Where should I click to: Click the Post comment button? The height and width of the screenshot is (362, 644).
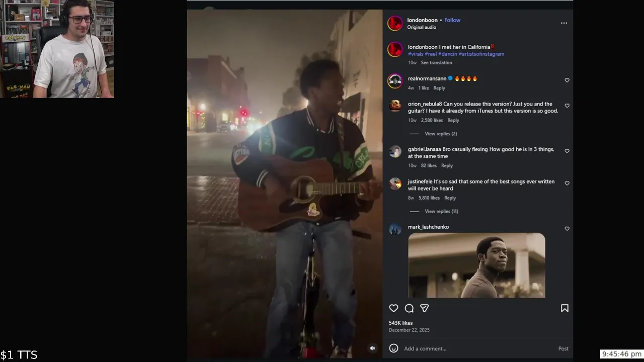click(x=563, y=348)
